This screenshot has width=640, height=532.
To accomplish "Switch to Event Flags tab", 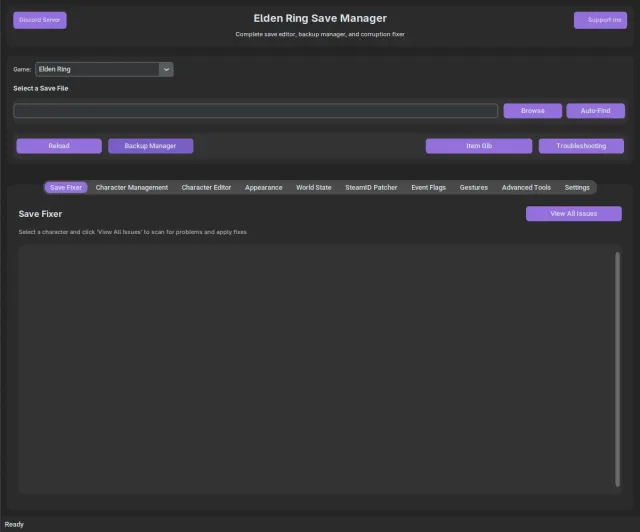I will pyautogui.click(x=428, y=187).
